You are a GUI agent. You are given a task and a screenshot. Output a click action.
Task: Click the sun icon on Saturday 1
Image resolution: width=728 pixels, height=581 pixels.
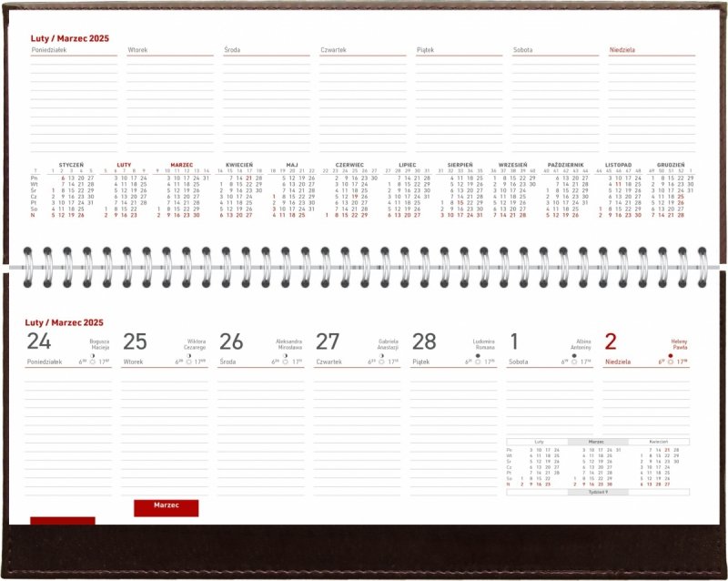coord(573,362)
